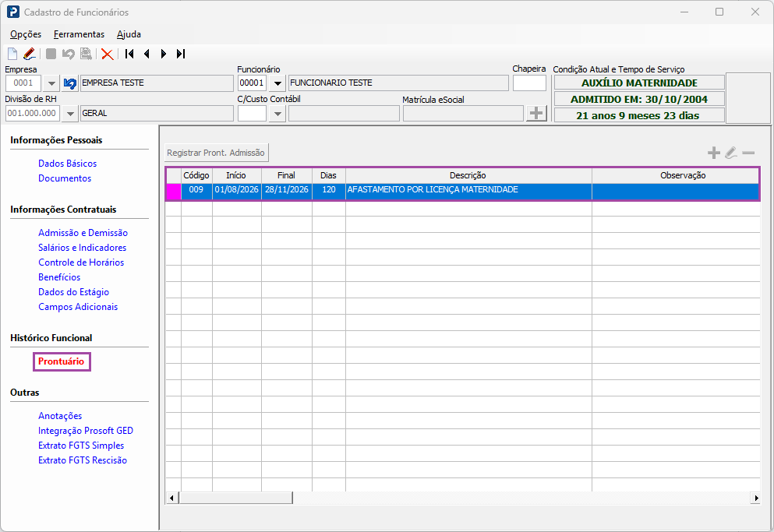Click the Início column header

click(x=236, y=176)
